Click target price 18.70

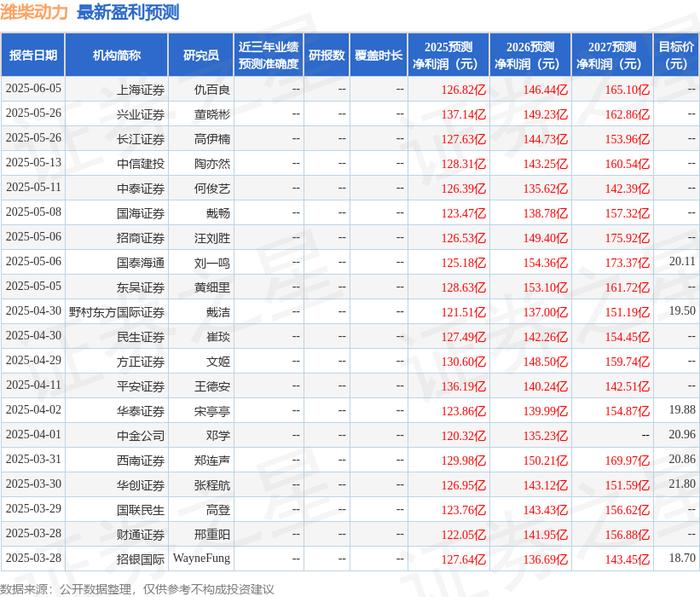point(682,558)
